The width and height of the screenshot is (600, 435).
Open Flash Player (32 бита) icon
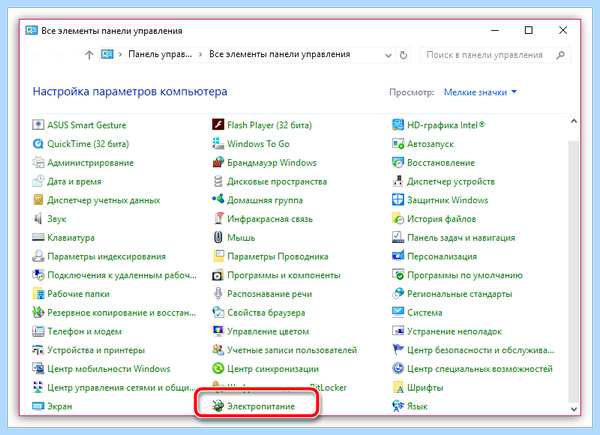pos(218,125)
